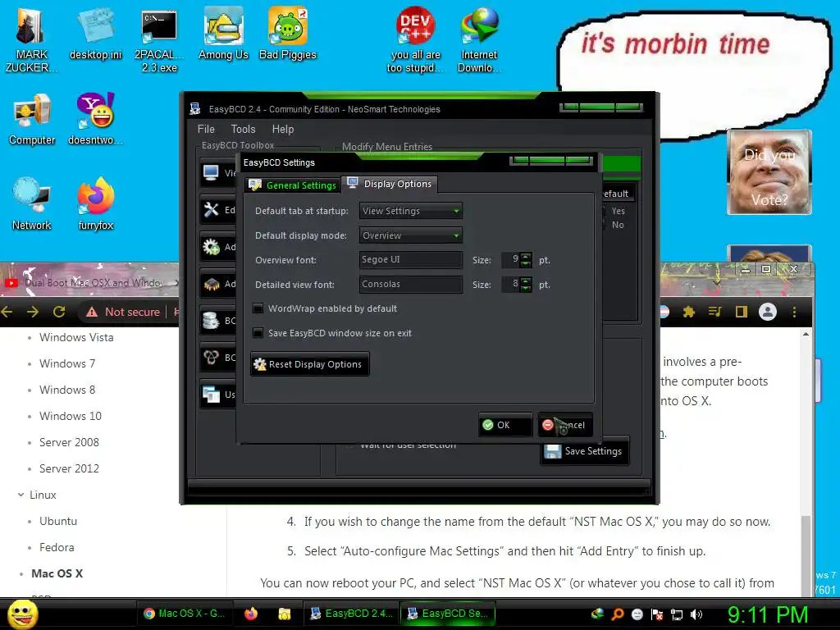Select the Network desktop icon
Screen dimensions: 840x630
click(32, 204)
